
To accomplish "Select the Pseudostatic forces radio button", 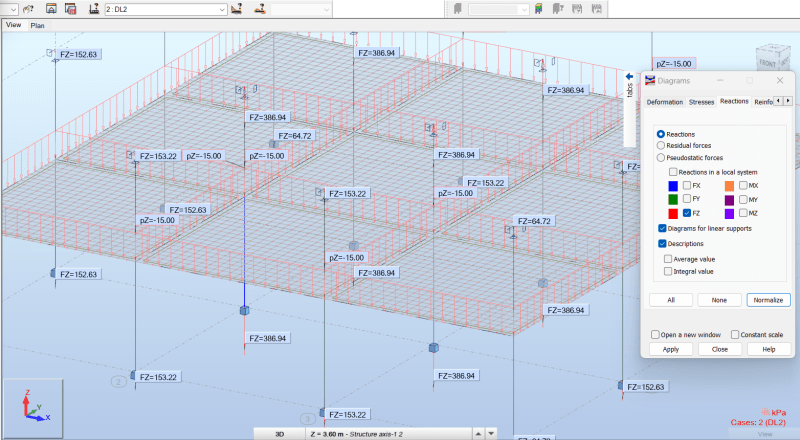I will pyautogui.click(x=661, y=158).
